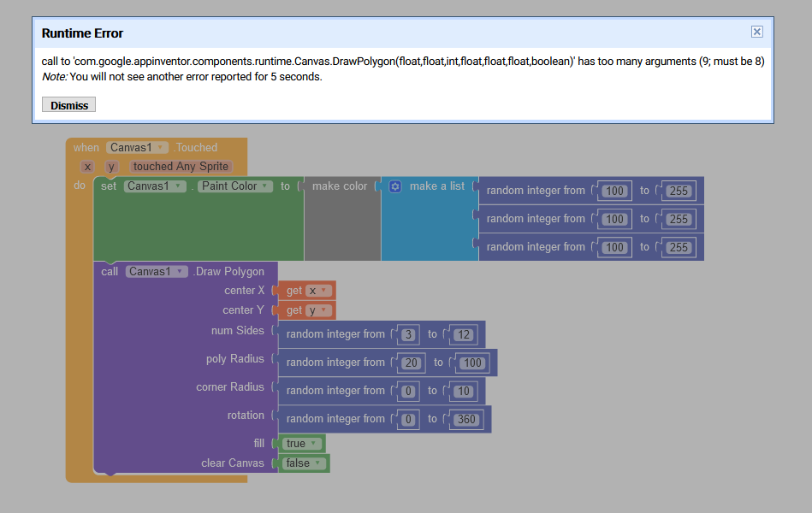Click the poly Radius argument label
Image resolution: width=812 pixels, height=513 pixels.
pos(235,359)
